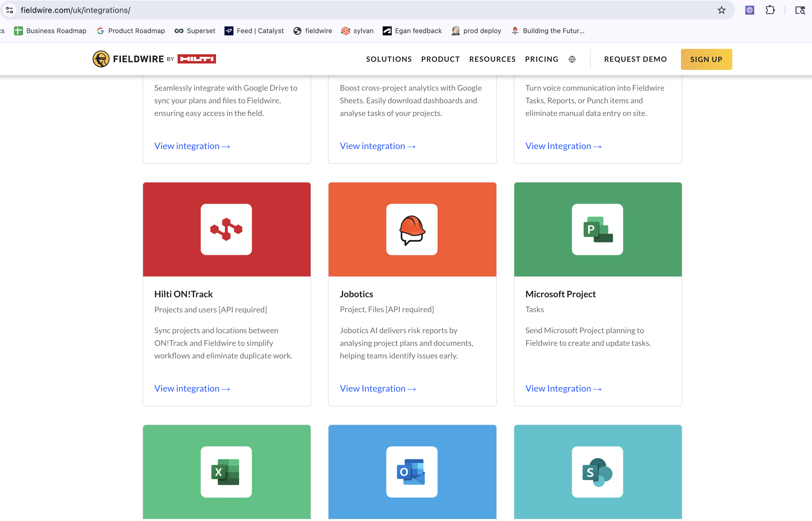
Task: Click the Microsoft Project card title
Action: click(x=561, y=294)
